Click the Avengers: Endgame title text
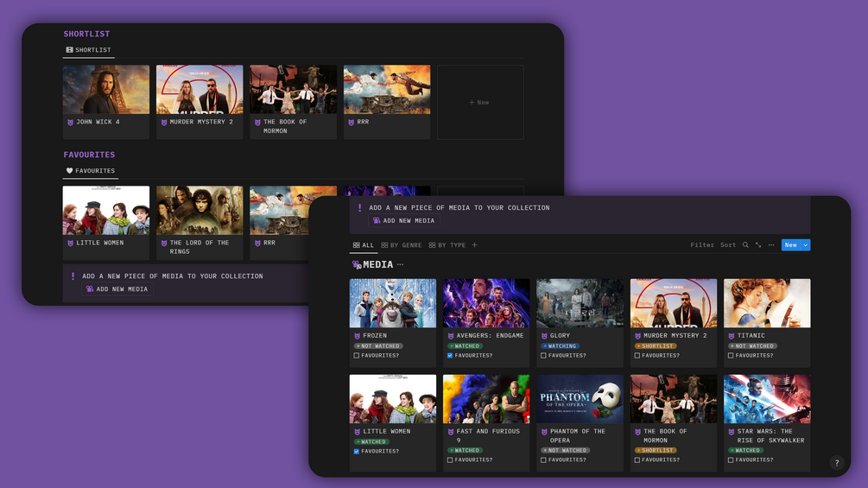 coord(490,336)
